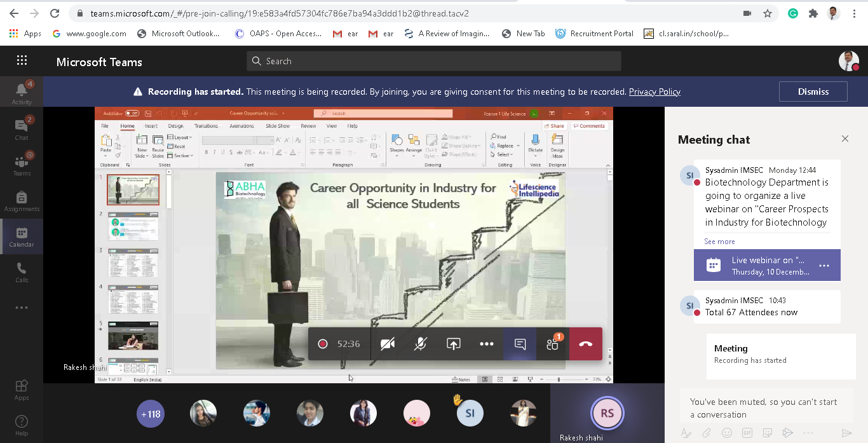Switch to Chat tab in sidebar
This screenshot has height=443, width=868.
pos(22,128)
